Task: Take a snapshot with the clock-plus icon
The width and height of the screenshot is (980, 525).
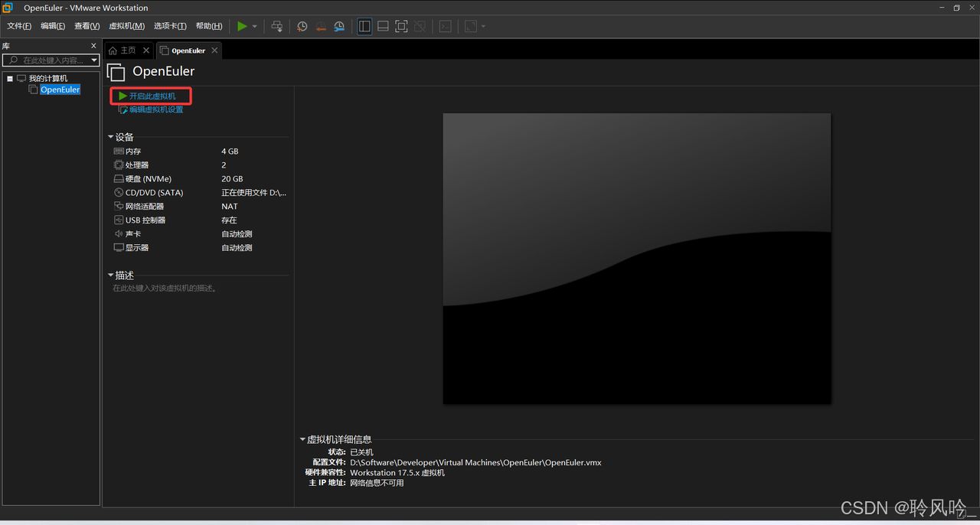Action: [x=302, y=26]
